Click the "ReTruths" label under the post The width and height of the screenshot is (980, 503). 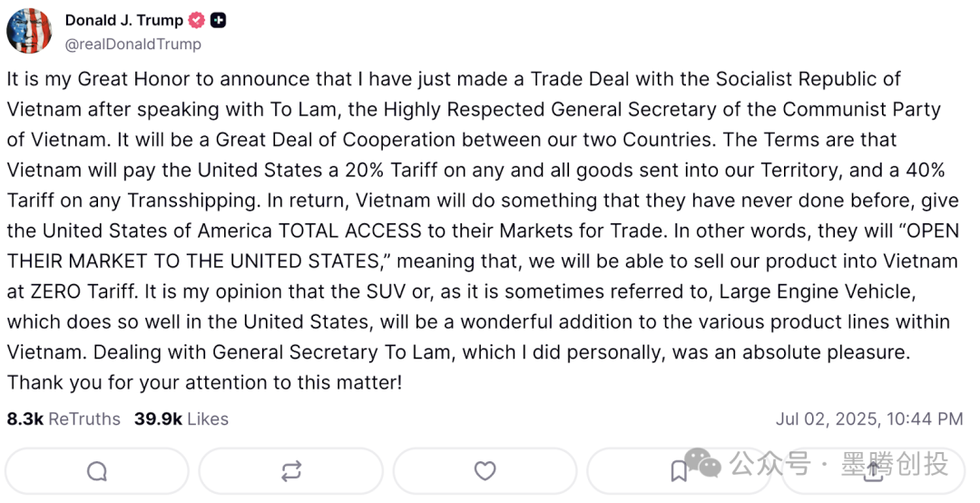click(x=84, y=419)
